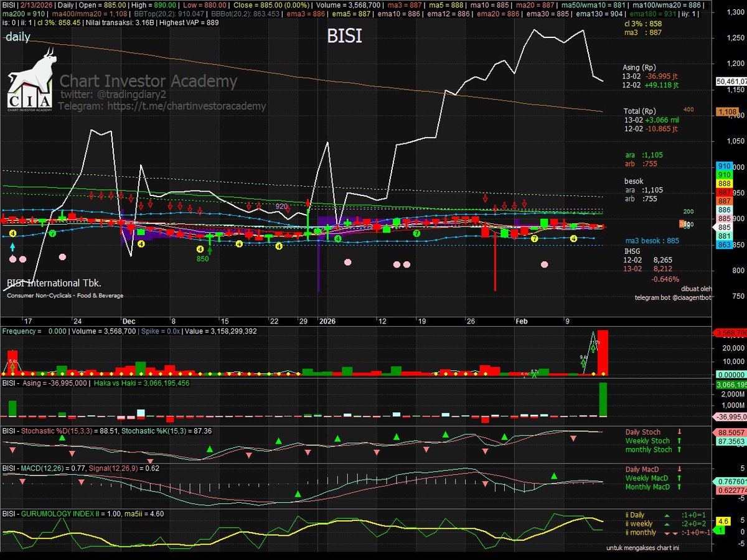Click the green up arrow above label 850
The width and height of the screenshot is (747, 560).
(x=210, y=250)
